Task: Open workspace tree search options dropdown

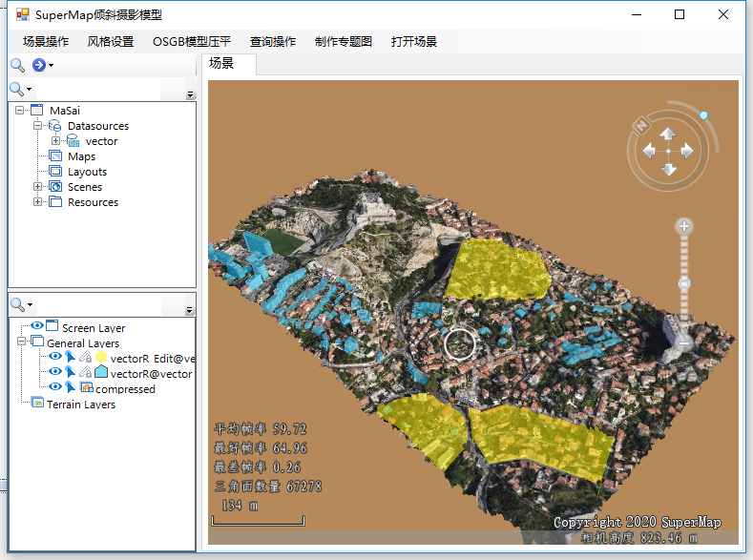Action: pos(29,90)
